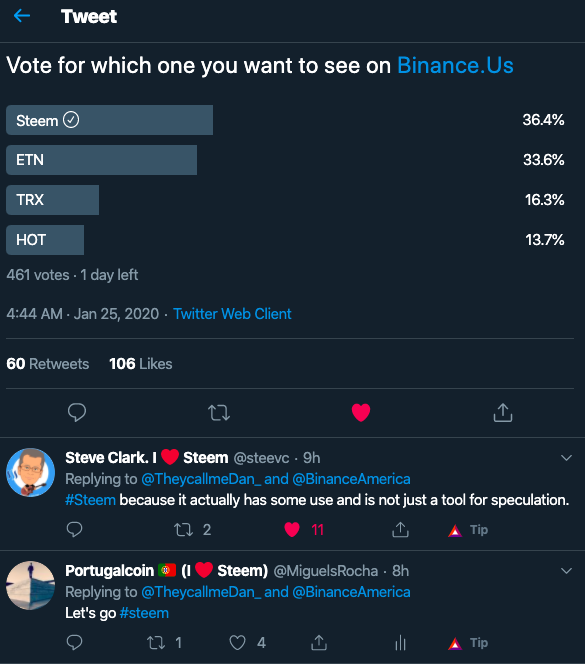Reply to the main poll tweet
This screenshot has width=585, height=664.
click(77, 412)
